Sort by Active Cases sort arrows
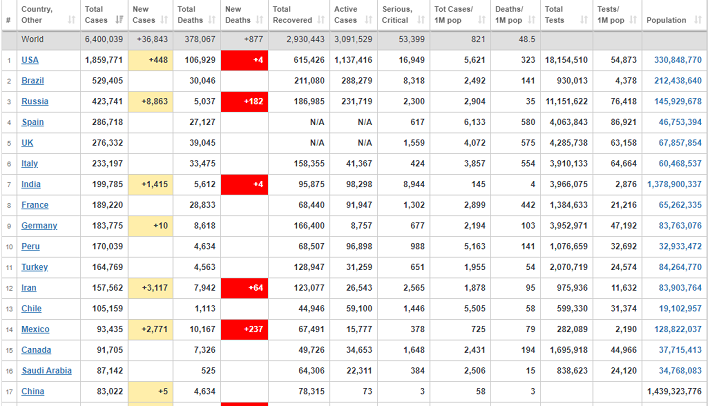Viewport: 710px width, 406px height. point(369,20)
